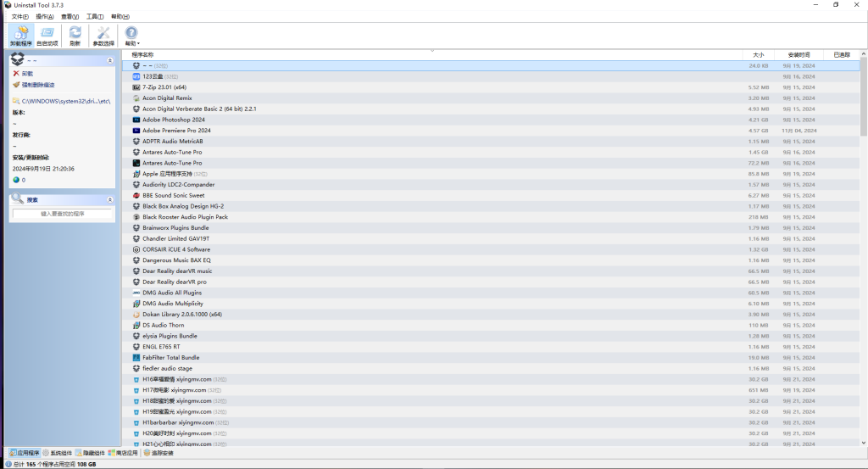The height and width of the screenshot is (469, 868).
Task: Click the 7-Zip 23.01 (x64) icon
Action: coord(136,87)
